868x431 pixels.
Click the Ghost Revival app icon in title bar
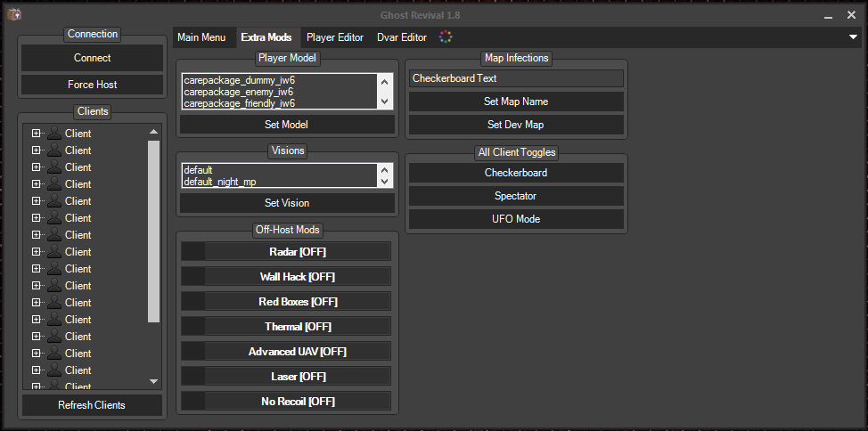(14, 14)
